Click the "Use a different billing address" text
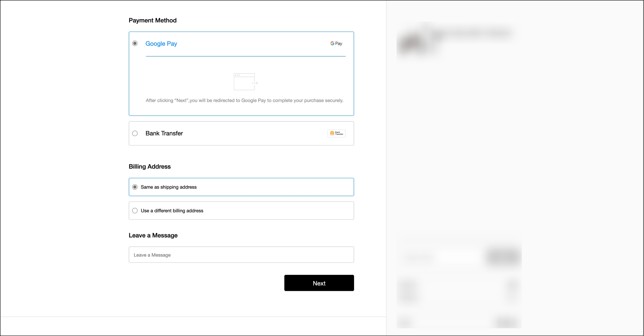This screenshot has width=644, height=336. point(172,210)
